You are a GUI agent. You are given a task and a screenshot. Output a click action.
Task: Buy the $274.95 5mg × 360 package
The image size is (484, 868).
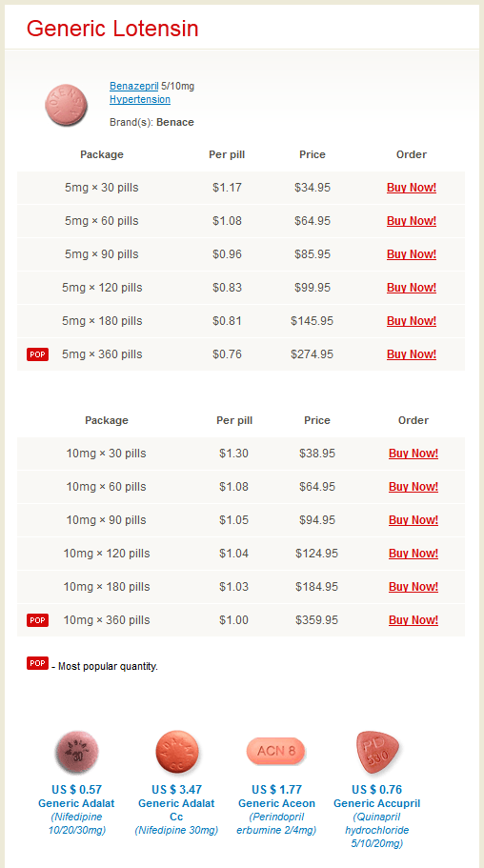(x=412, y=353)
